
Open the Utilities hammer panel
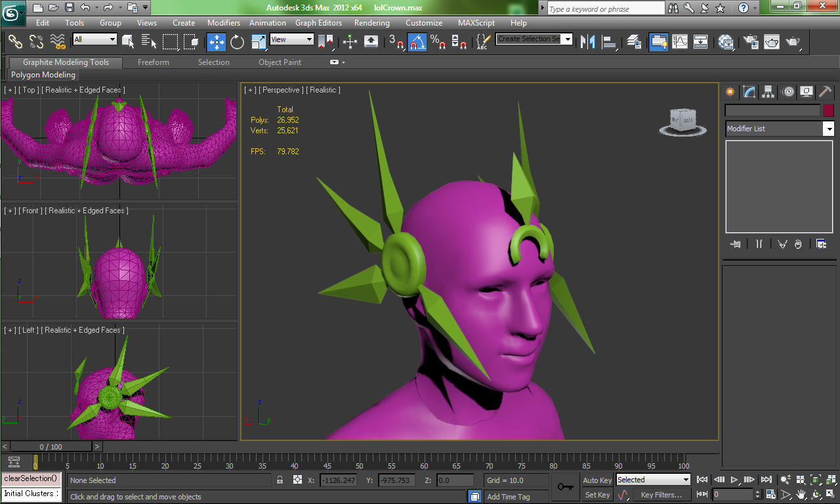point(826,93)
